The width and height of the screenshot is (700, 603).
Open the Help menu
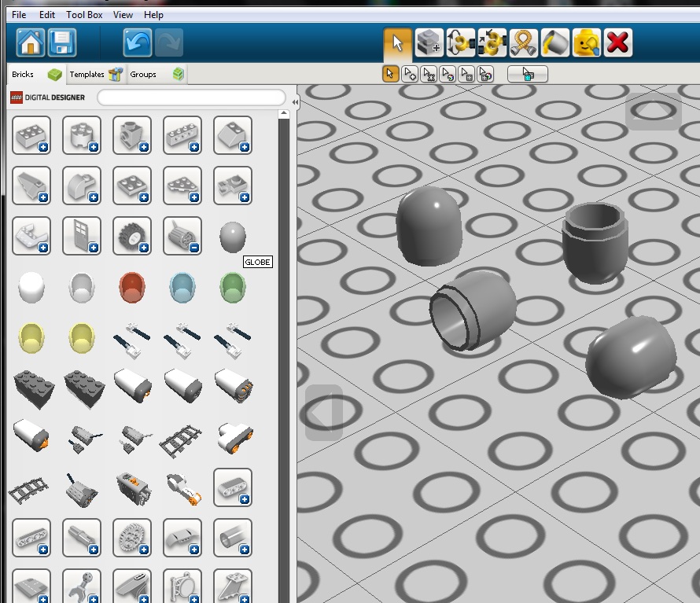153,15
